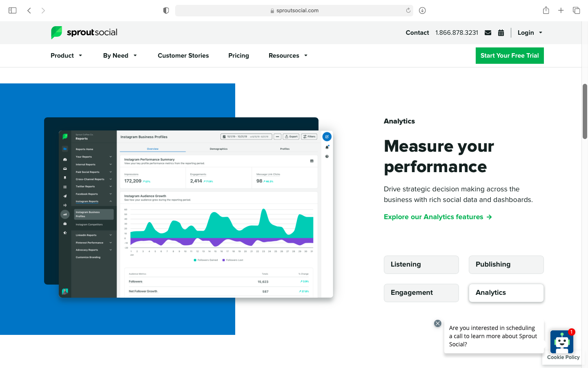The width and height of the screenshot is (588, 368).
Task: Go forward with Safari's forward arrow
Action: pyautogui.click(x=43, y=10)
